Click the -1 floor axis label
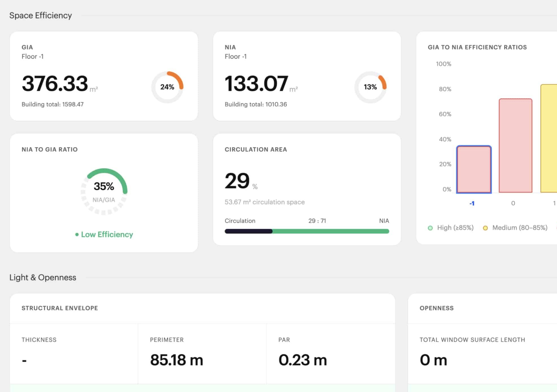Screen dimensions: 557x392 point(472,203)
